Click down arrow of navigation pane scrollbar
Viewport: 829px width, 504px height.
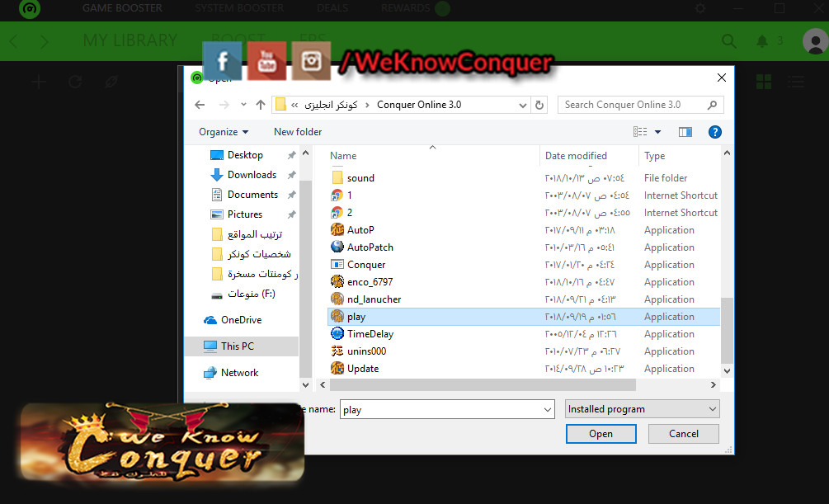305,385
